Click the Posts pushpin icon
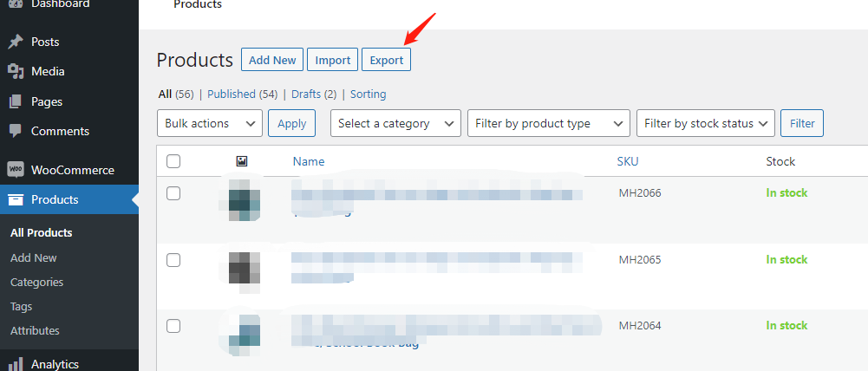 [x=16, y=42]
